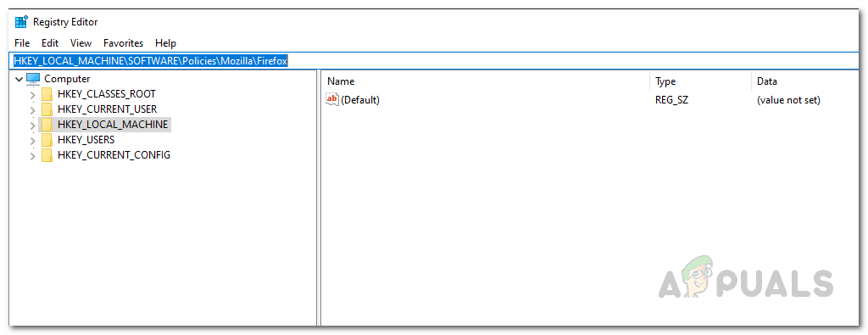868x335 pixels.
Task: Open the Edit menu
Action: pos(50,42)
